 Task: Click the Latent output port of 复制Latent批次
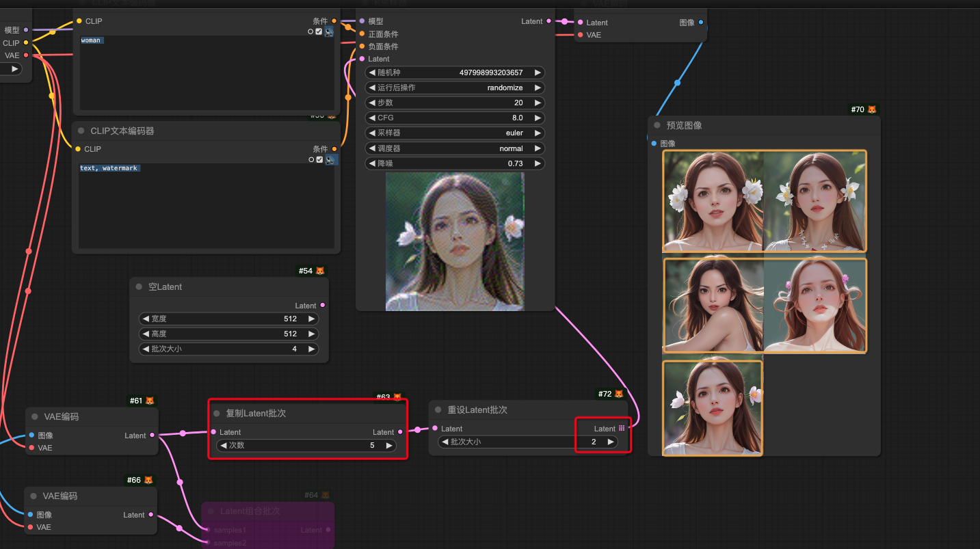[400, 432]
